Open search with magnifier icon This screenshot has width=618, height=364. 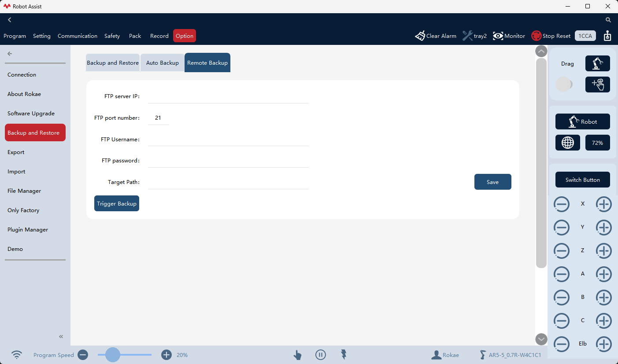pyautogui.click(x=608, y=20)
